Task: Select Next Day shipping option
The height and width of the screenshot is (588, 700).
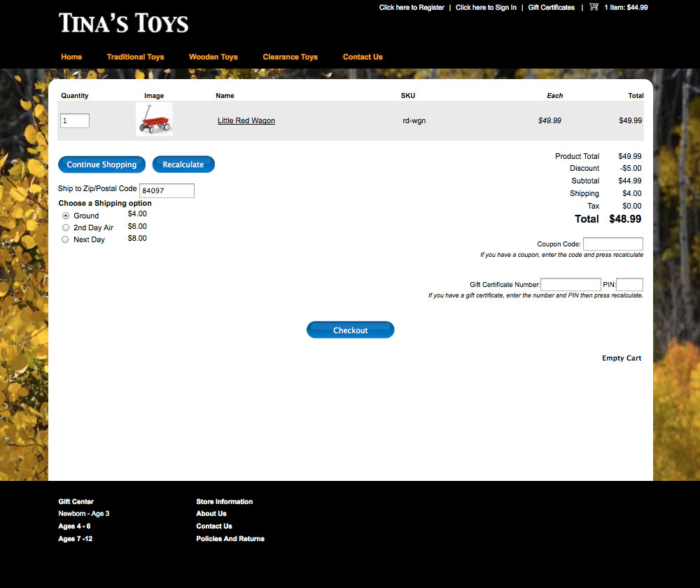Action: 66,239
